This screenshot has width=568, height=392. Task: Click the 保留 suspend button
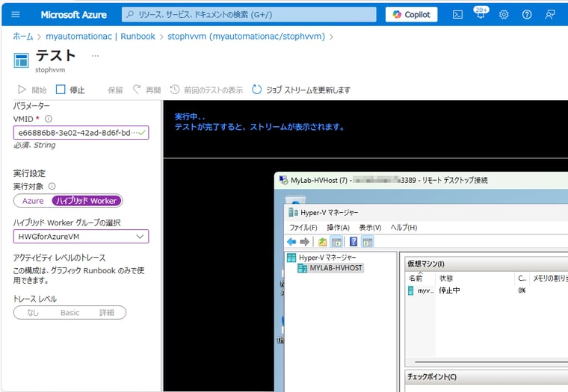pyautogui.click(x=115, y=90)
